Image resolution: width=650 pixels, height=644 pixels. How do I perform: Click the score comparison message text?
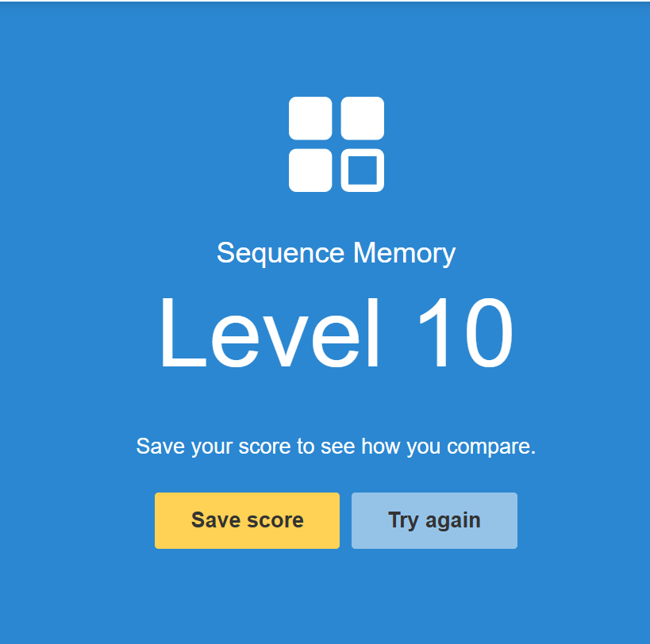click(336, 446)
